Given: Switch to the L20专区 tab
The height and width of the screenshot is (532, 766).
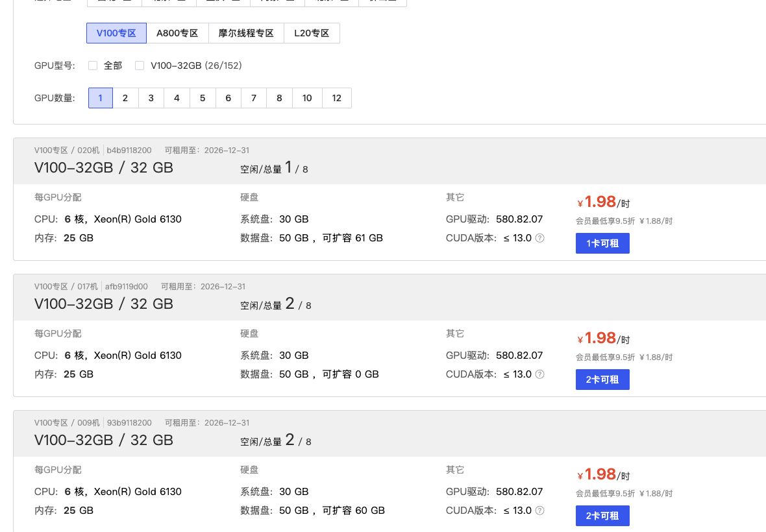Looking at the screenshot, I should (x=312, y=33).
